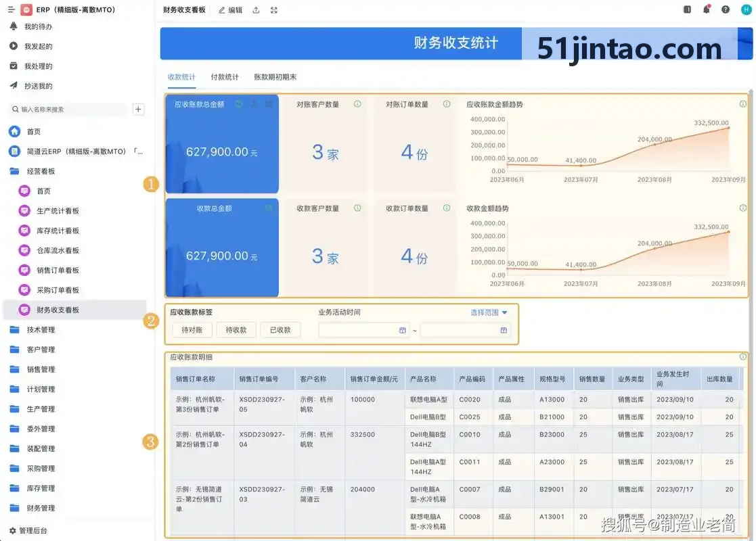Click the info icon on 收款客户数量 card

click(x=357, y=208)
